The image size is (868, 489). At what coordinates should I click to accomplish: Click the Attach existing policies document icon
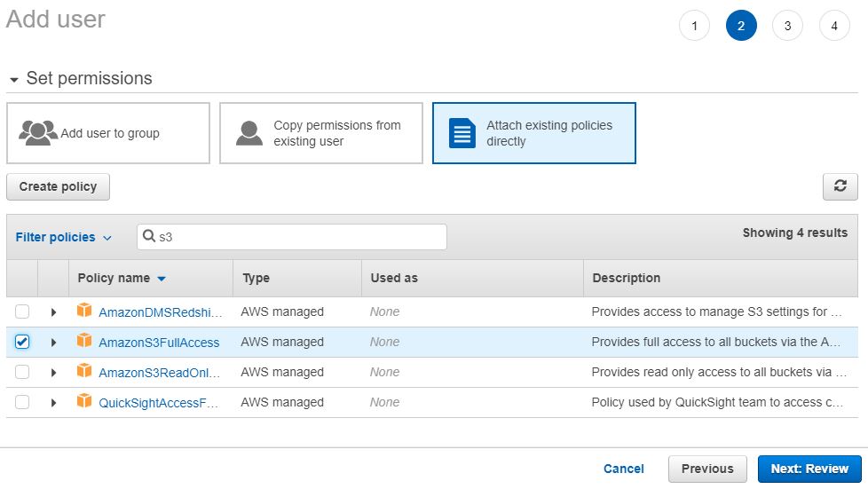[462, 133]
